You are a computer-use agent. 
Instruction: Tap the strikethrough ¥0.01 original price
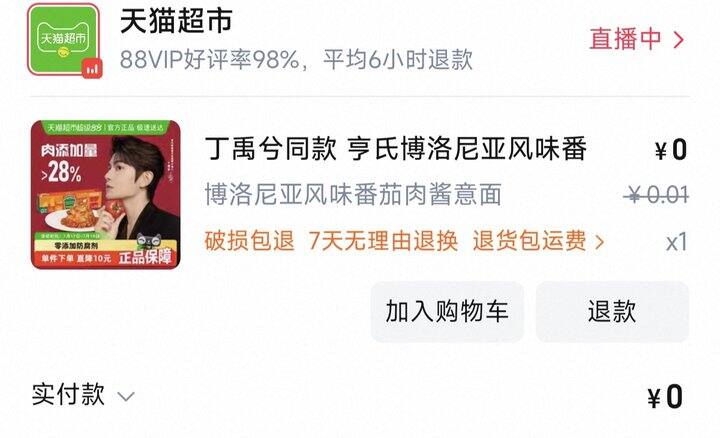[x=656, y=195]
